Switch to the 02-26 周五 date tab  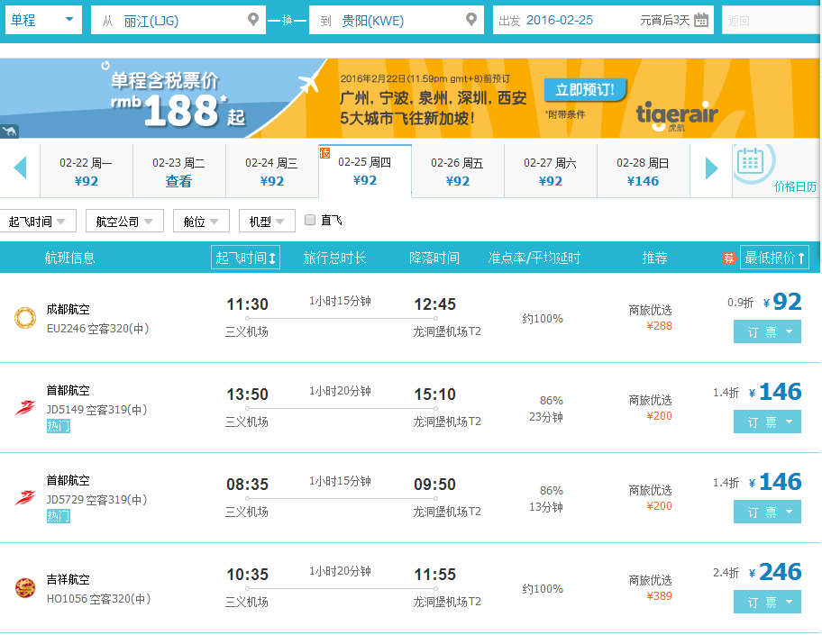point(459,170)
